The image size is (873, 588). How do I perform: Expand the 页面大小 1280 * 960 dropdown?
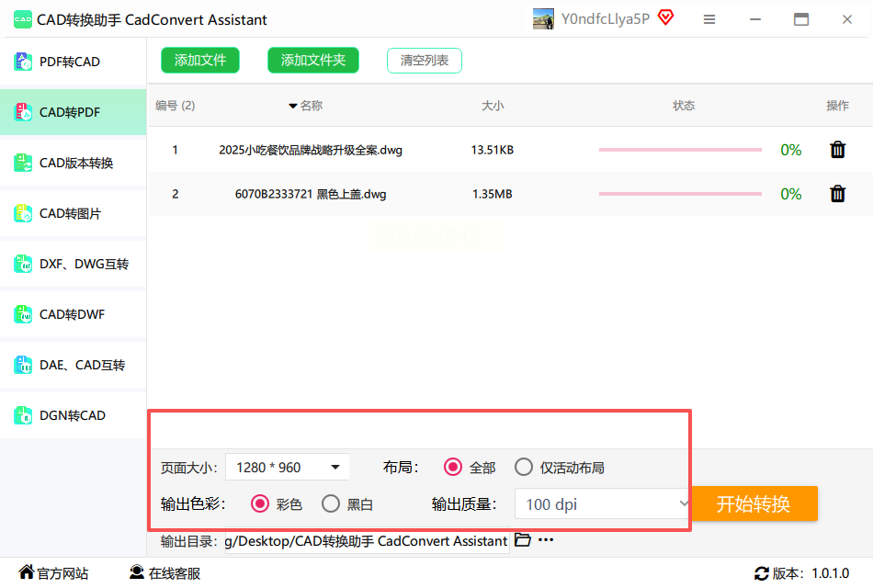click(x=288, y=467)
